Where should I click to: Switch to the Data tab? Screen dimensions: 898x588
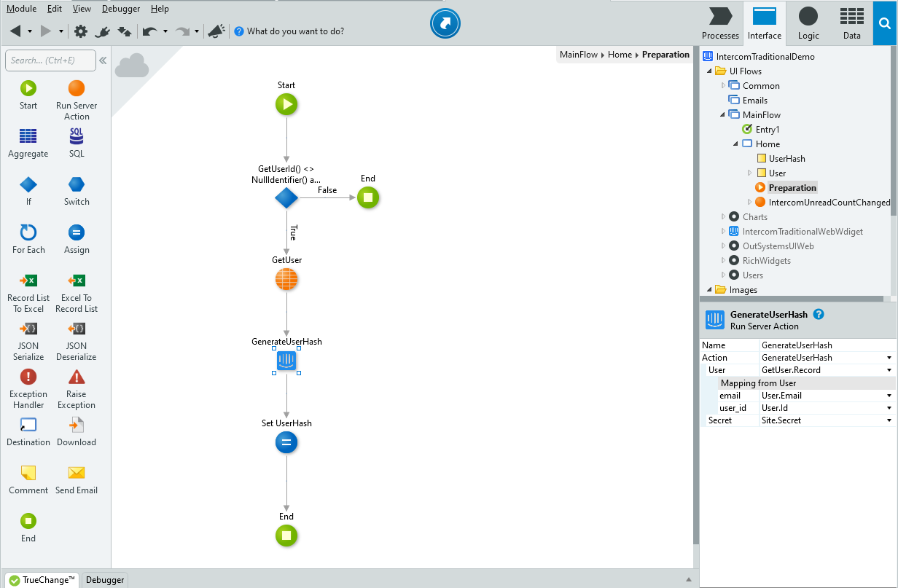click(851, 23)
